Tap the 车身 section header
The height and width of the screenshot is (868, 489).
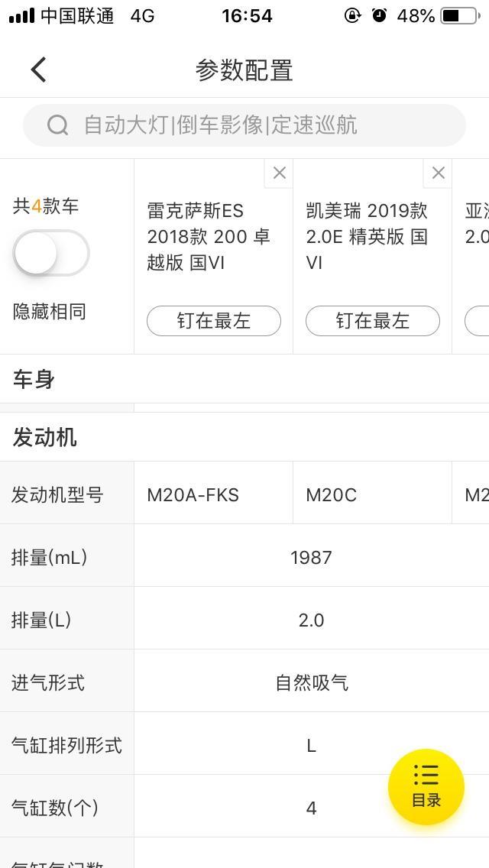coord(34,381)
